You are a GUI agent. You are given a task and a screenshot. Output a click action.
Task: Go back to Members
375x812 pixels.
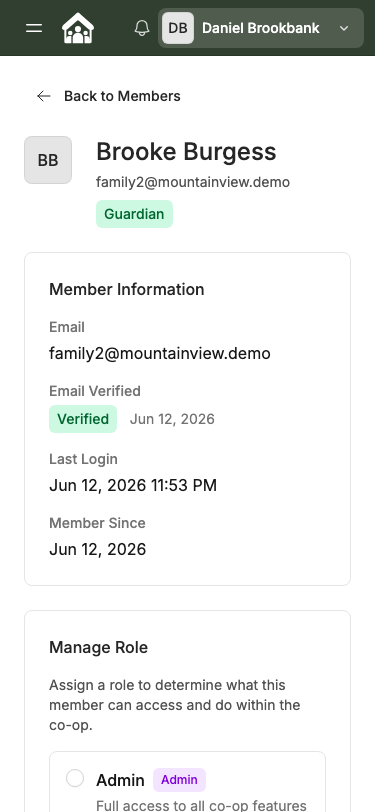(x=109, y=96)
